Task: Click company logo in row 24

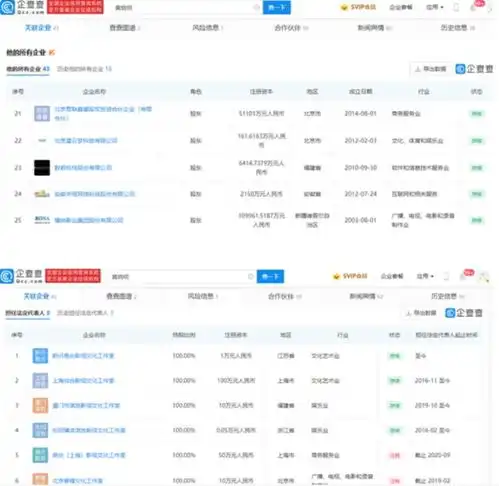Action: point(42,194)
